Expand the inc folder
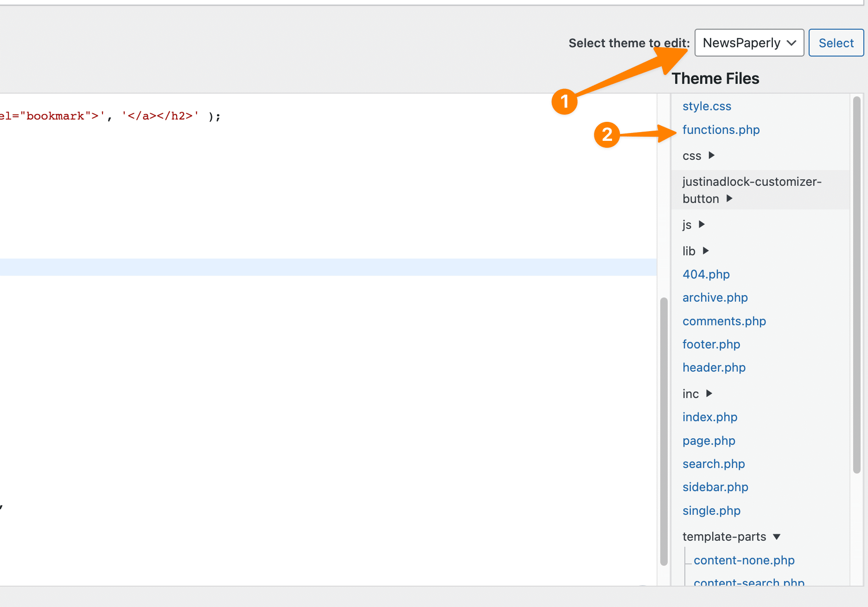 690,393
